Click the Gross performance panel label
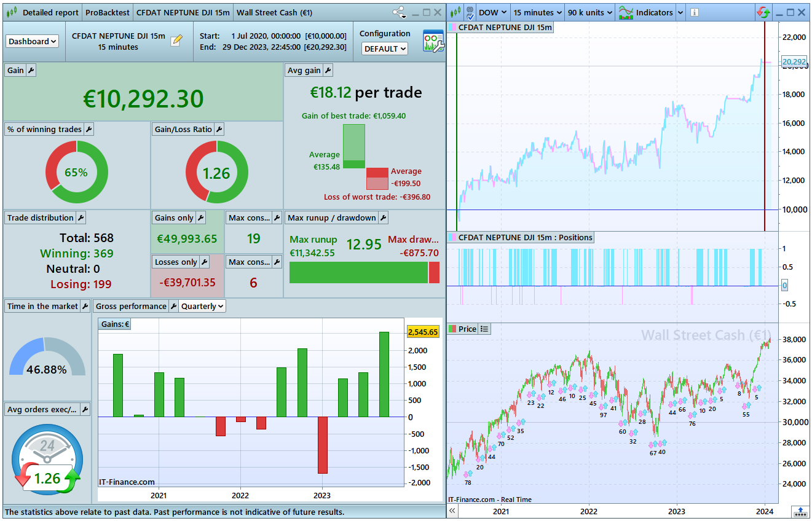Screen dimensions: 812x521 131,307
